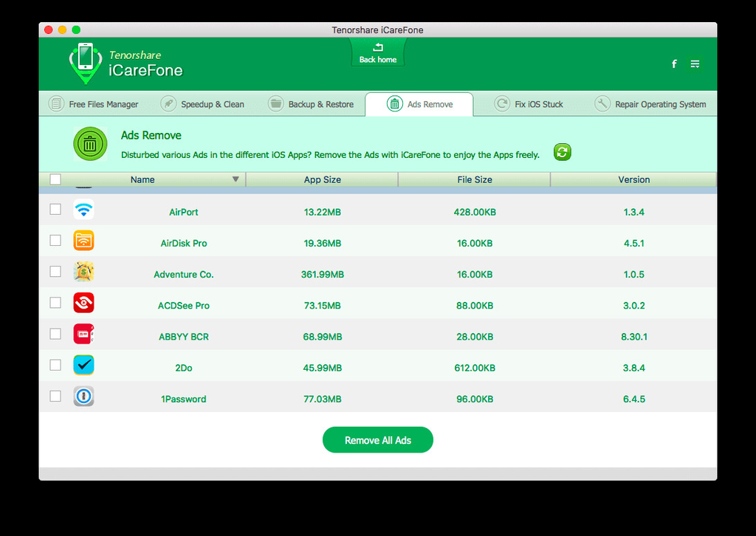Click the 612.00KB file size value

point(475,368)
